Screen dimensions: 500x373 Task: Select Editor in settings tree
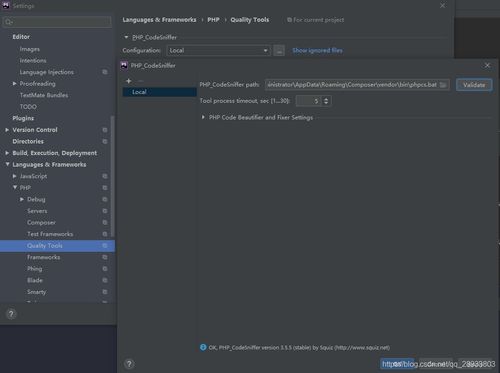[21, 37]
